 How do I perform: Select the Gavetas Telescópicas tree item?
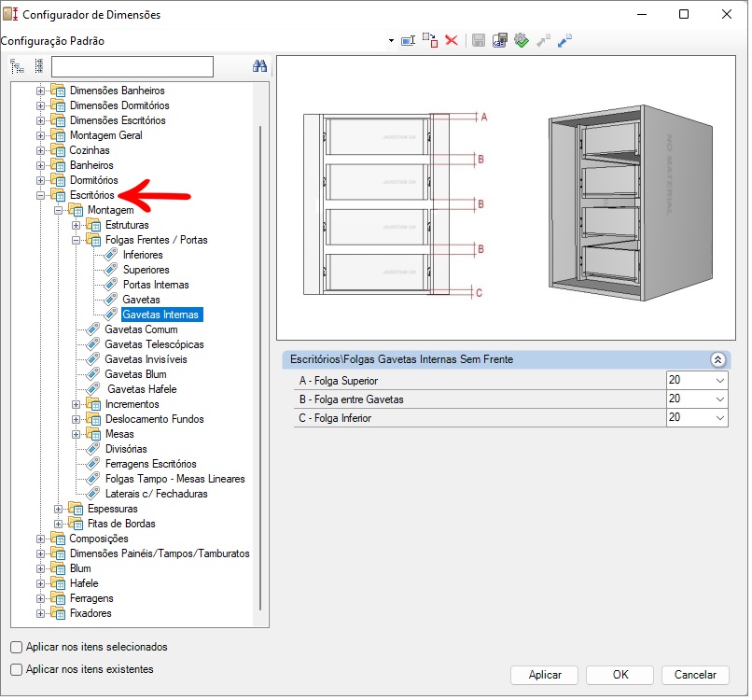coord(155,344)
